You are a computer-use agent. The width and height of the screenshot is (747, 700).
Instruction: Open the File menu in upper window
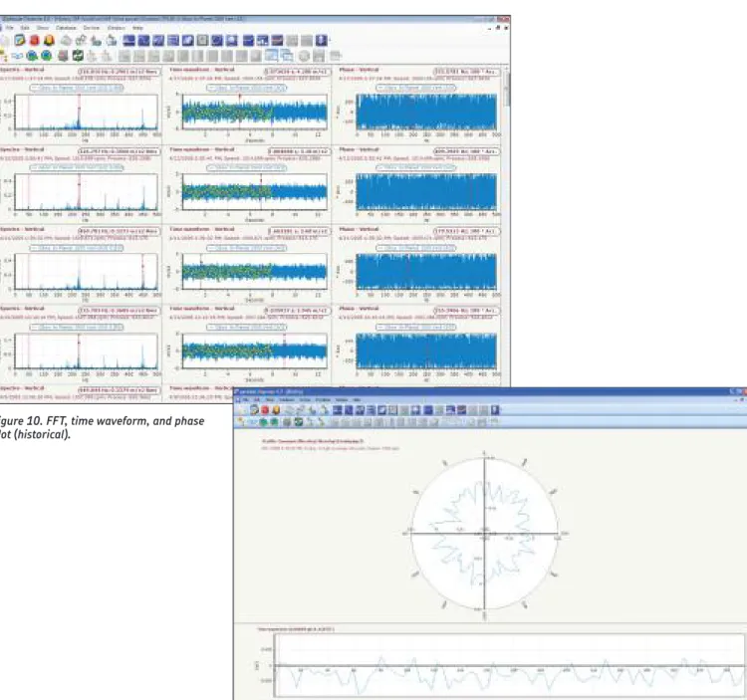(10, 28)
